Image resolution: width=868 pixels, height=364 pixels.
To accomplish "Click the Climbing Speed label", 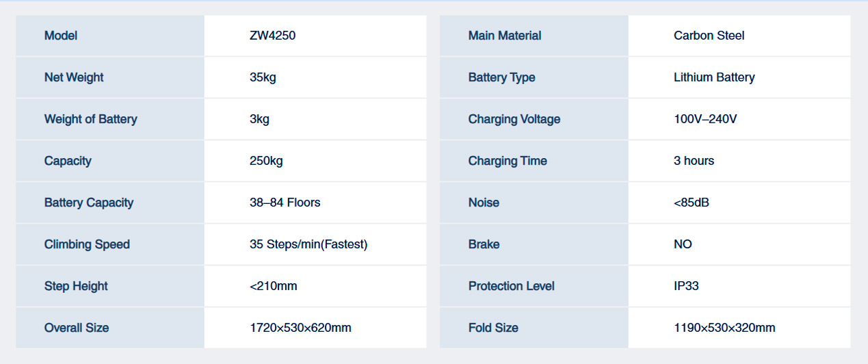I will point(87,244).
